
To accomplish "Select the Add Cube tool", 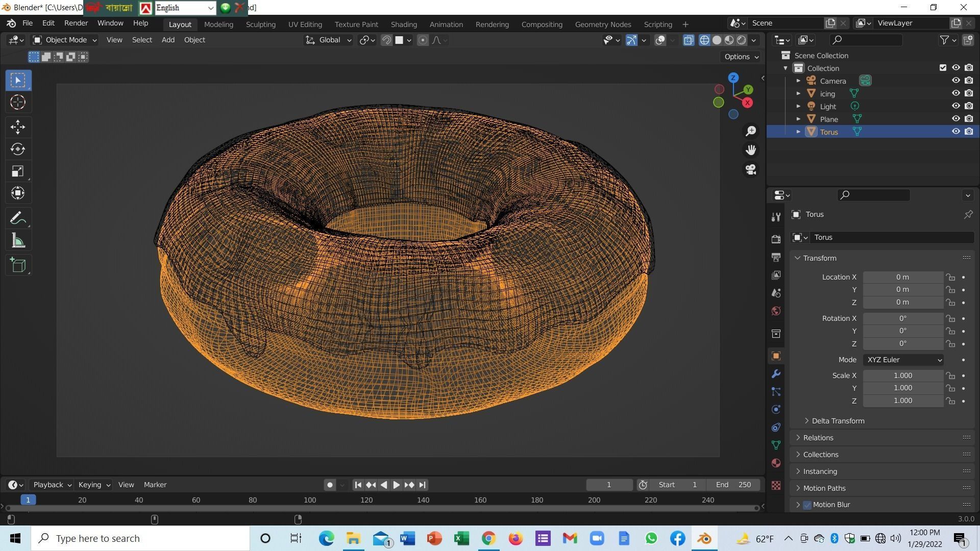I will click(x=18, y=265).
